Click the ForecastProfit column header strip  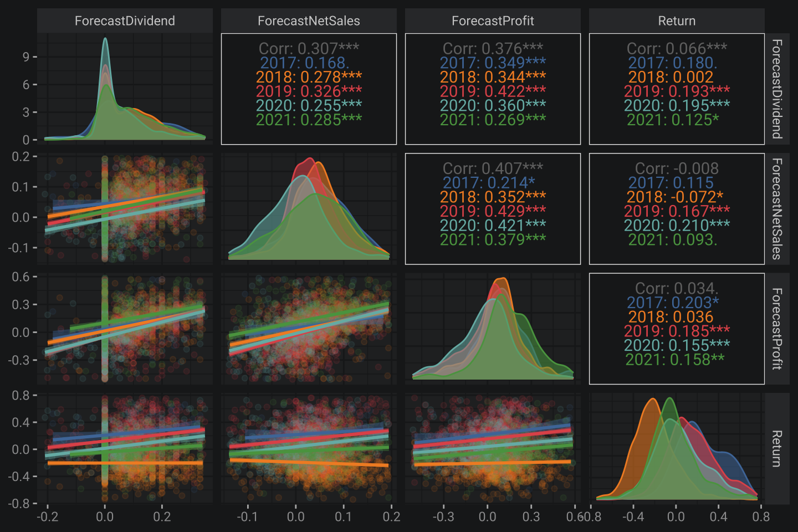[x=493, y=21]
